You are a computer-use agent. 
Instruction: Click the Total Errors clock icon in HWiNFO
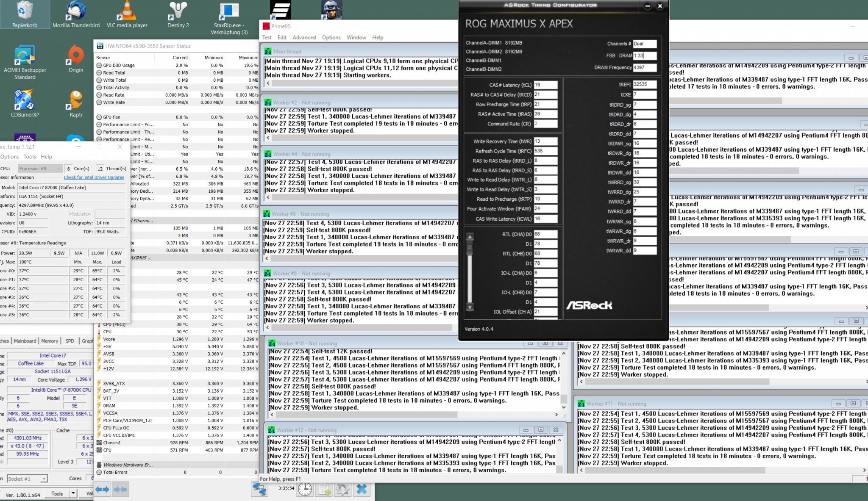(99, 472)
